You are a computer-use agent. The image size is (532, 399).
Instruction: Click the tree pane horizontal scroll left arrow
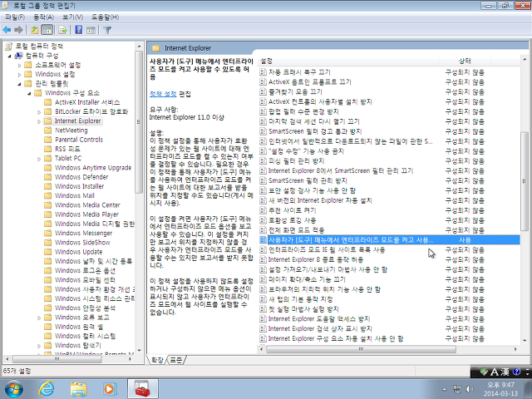coord(7,358)
